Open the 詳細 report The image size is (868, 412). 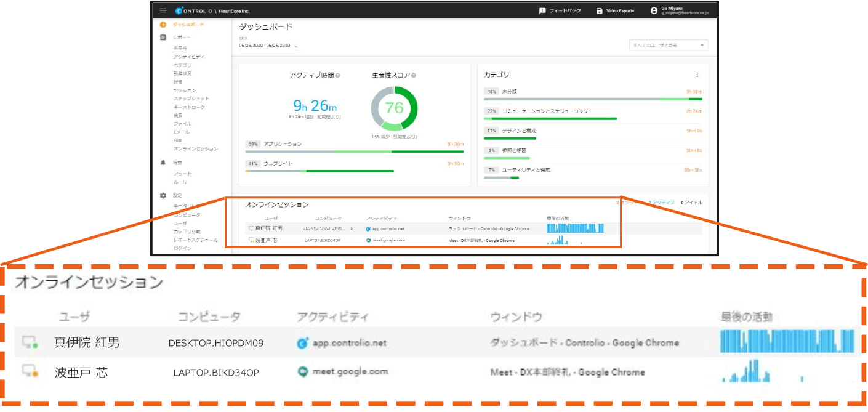point(178,82)
